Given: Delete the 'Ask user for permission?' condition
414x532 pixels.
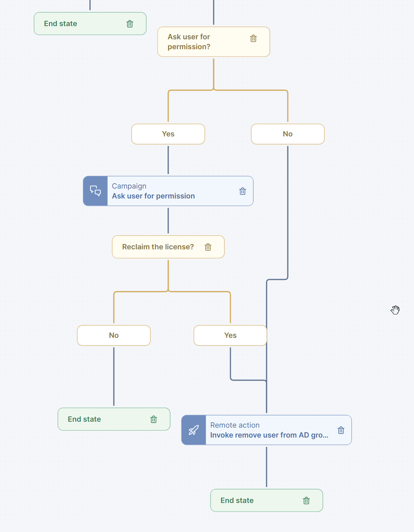Looking at the screenshot, I should pyautogui.click(x=253, y=39).
